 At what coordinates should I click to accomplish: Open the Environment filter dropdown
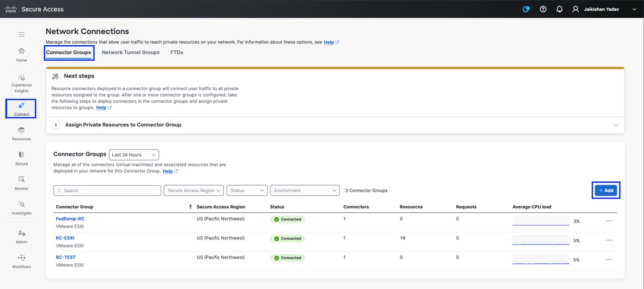click(x=305, y=190)
